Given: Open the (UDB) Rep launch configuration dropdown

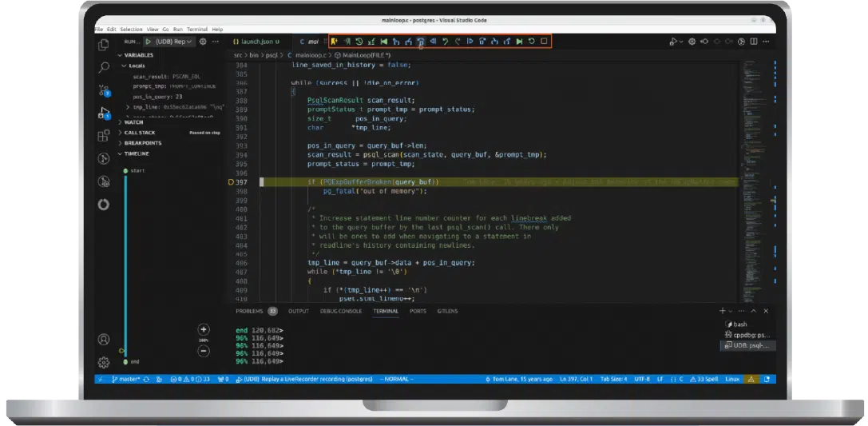Looking at the screenshot, I should [x=174, y=42].
